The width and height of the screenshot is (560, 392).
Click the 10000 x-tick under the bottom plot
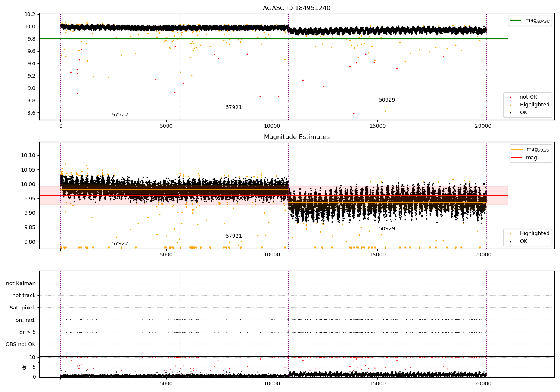pos(272,383)
